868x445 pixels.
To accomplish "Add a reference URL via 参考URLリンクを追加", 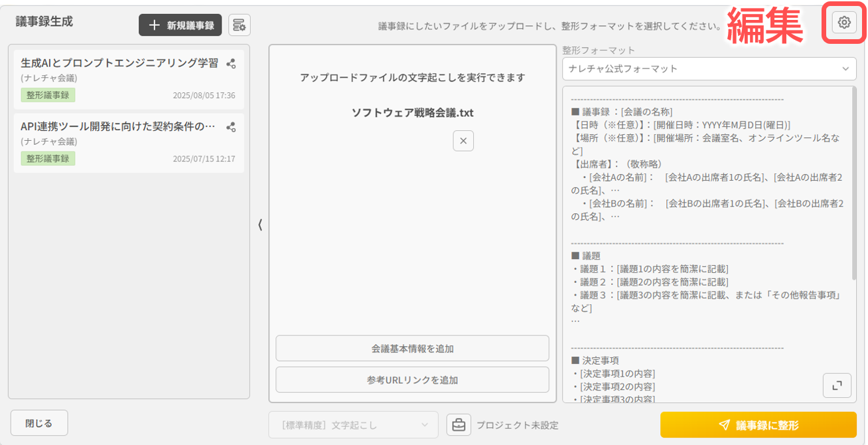I will [411, 379].
